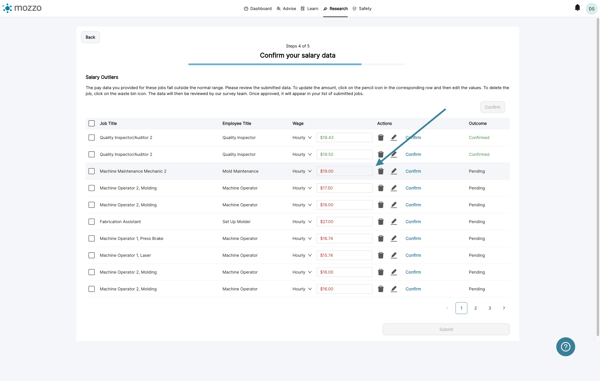This screenshot has width=600, height=381.
Task: Open the notifications bell
Action: tap(577, 8)
